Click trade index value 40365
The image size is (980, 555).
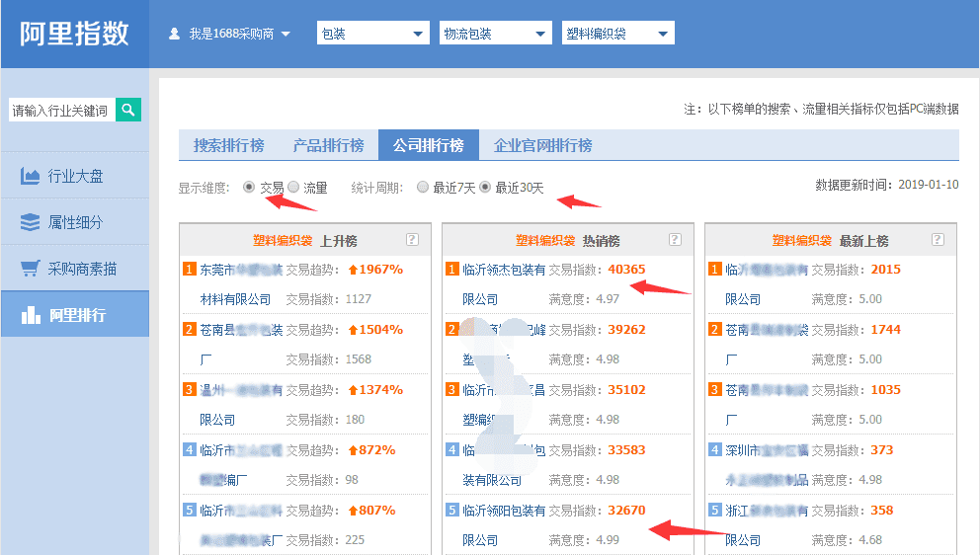626,270
